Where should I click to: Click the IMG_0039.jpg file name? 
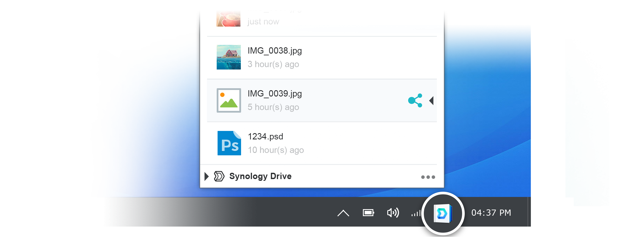point(275,94)
